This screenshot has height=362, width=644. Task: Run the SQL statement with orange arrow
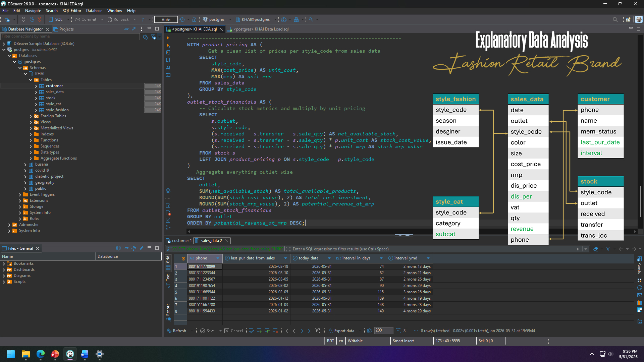[x=168, y=38]
